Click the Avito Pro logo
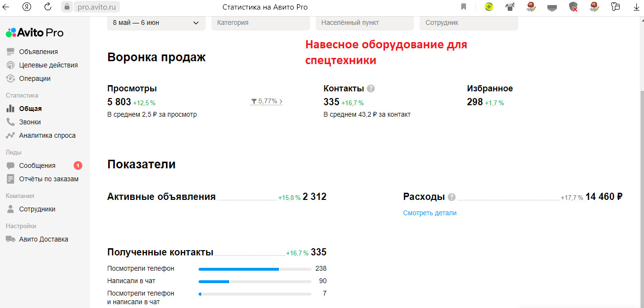644x308 pixels. [34, 33]
